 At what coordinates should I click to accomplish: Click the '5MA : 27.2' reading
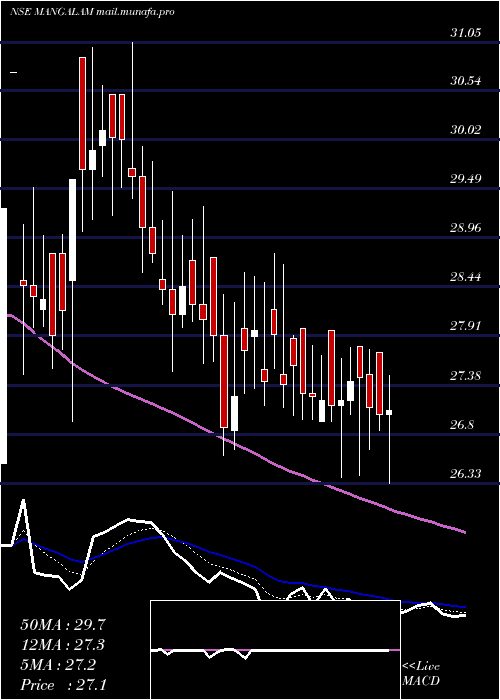pyautogui.click(x=57, y=664)
